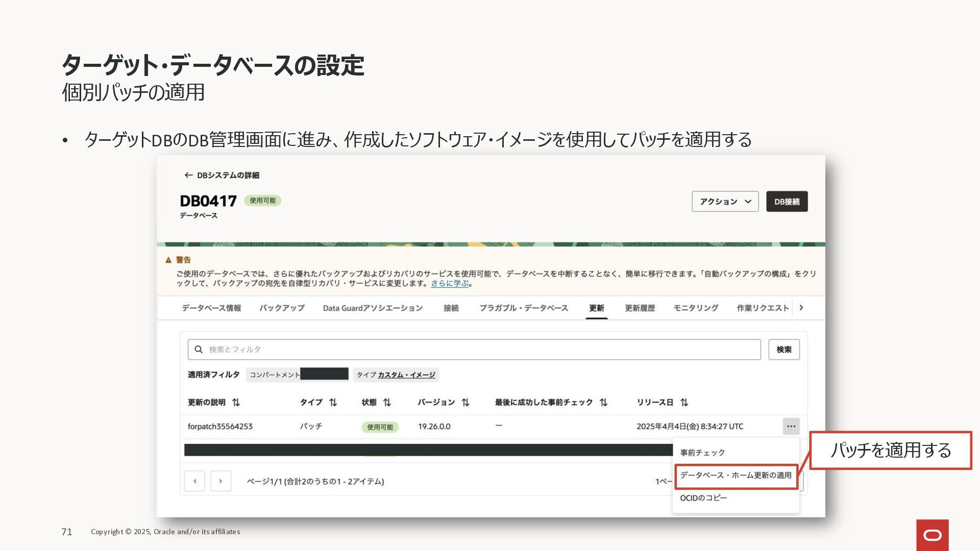This screenshot has height=551, width=980.
Task: Click the warning triangle icon beside 警告
Action: (168, 260)
